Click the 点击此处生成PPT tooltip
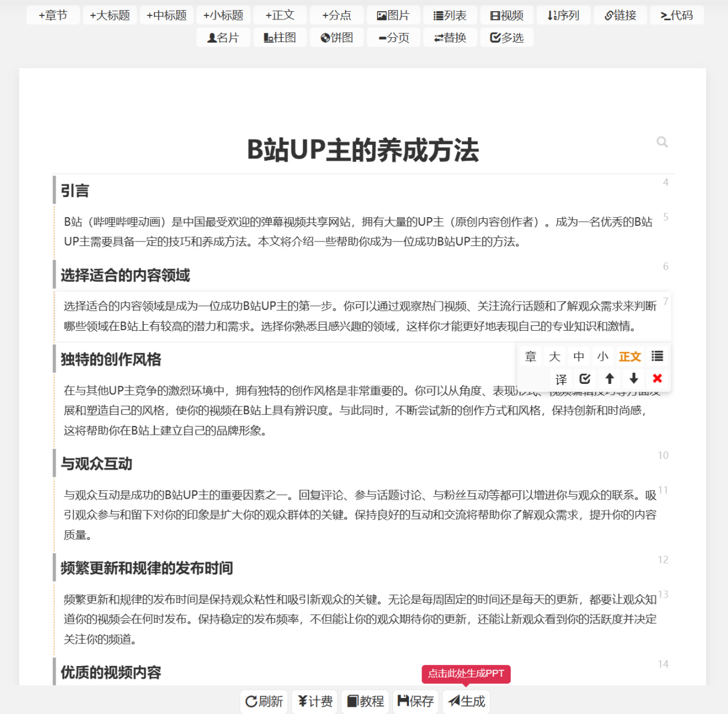The height and width of the screenshot is (714, 728). click(x=466, y=674)
